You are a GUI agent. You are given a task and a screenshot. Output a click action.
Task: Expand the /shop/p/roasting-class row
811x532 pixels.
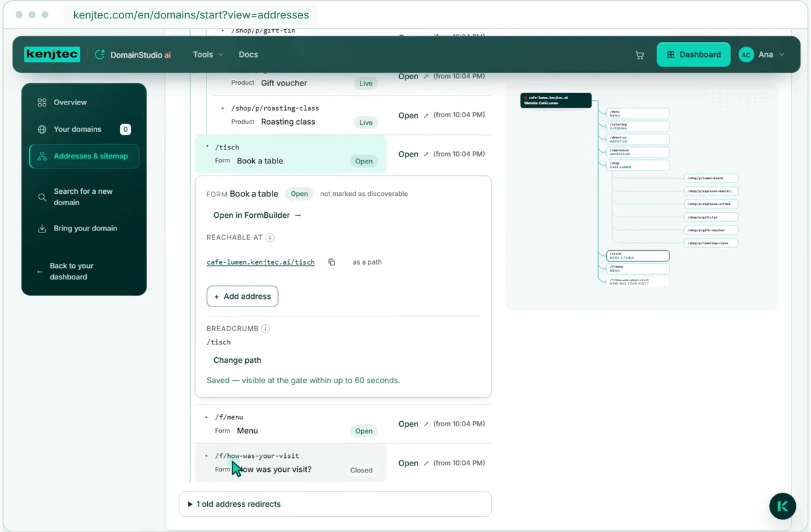pos(223,108)
